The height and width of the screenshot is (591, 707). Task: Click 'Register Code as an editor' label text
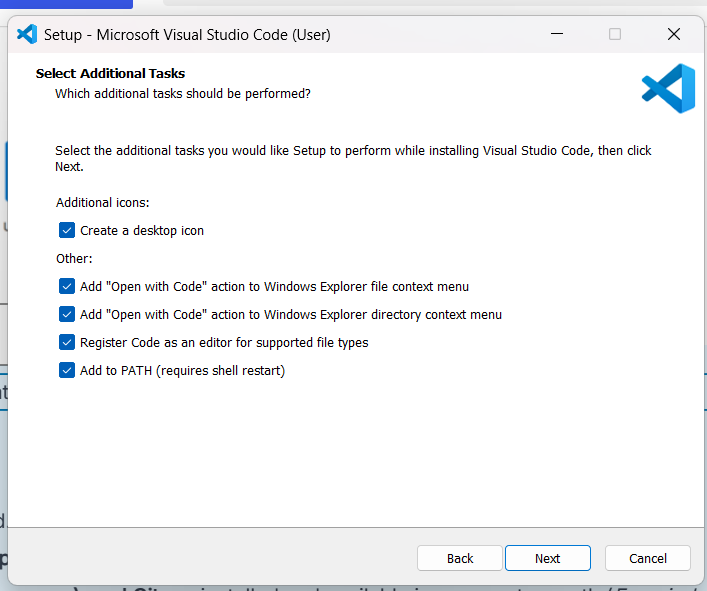coord(224,343)
